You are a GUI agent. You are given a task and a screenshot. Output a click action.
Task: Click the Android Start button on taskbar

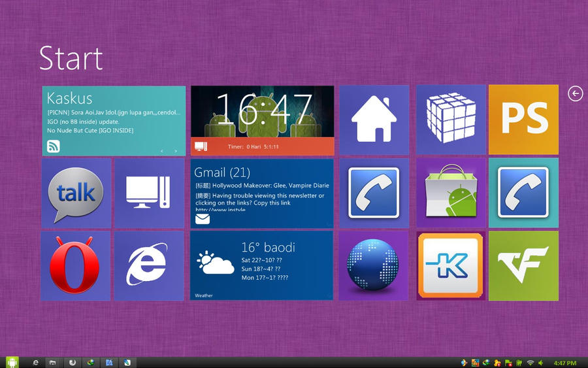(12, 362)
